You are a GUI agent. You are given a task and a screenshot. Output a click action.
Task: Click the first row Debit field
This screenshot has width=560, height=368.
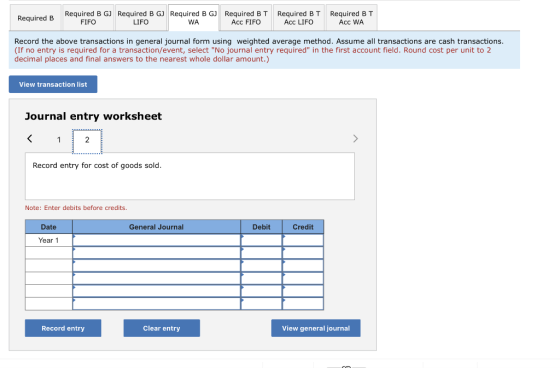(x=261, y=240)
